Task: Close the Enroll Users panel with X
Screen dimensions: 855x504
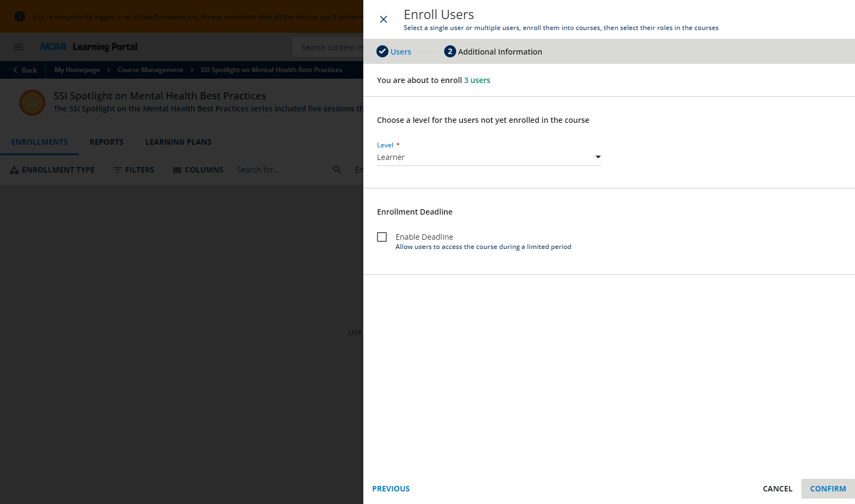Action: coord(384,20)
